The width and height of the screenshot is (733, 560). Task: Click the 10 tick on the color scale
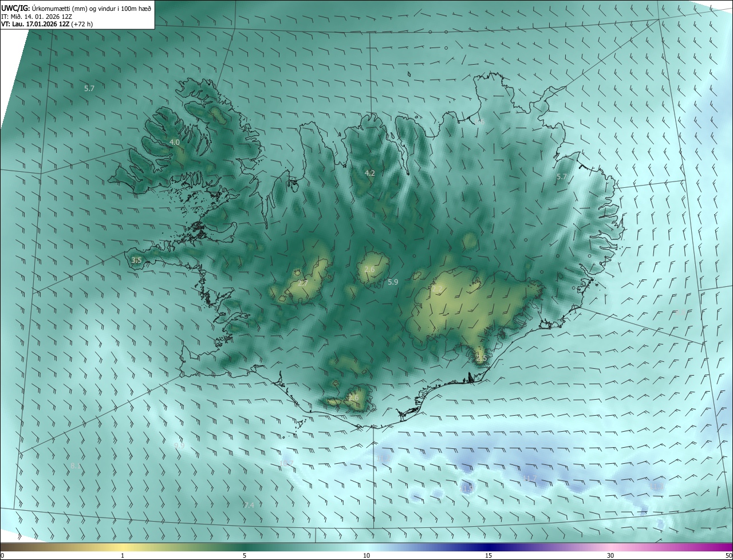(366, 555)
